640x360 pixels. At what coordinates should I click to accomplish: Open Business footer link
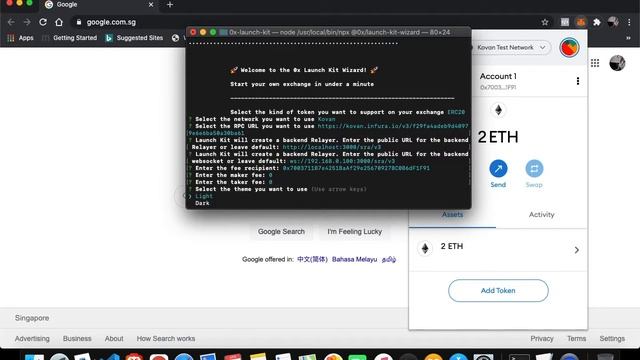tap(77, 338)
